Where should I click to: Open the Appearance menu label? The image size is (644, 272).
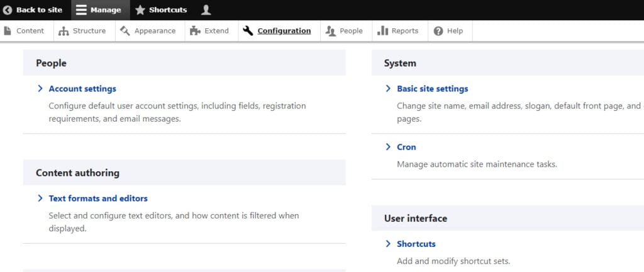(x=155, y=31)
